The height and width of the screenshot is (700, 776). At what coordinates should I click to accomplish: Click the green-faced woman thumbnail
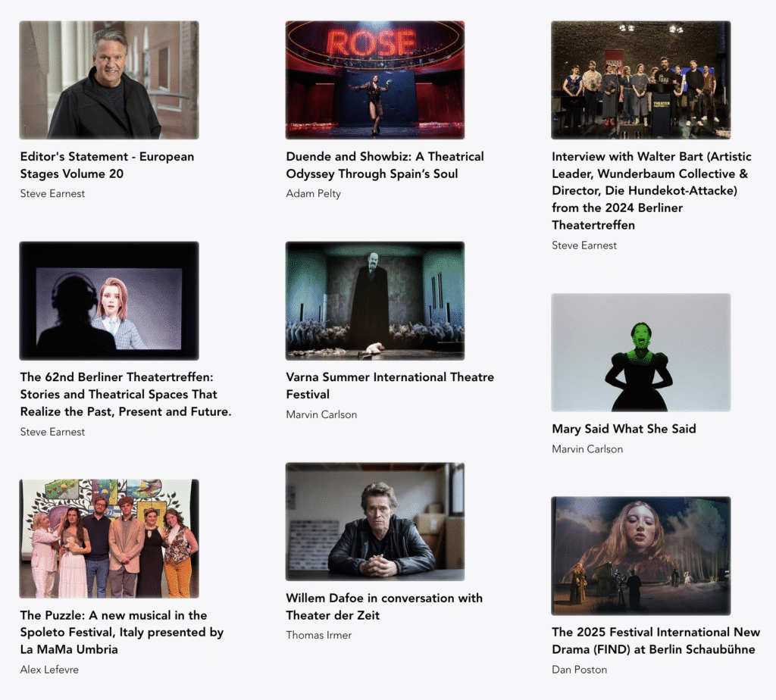[641, 352]
